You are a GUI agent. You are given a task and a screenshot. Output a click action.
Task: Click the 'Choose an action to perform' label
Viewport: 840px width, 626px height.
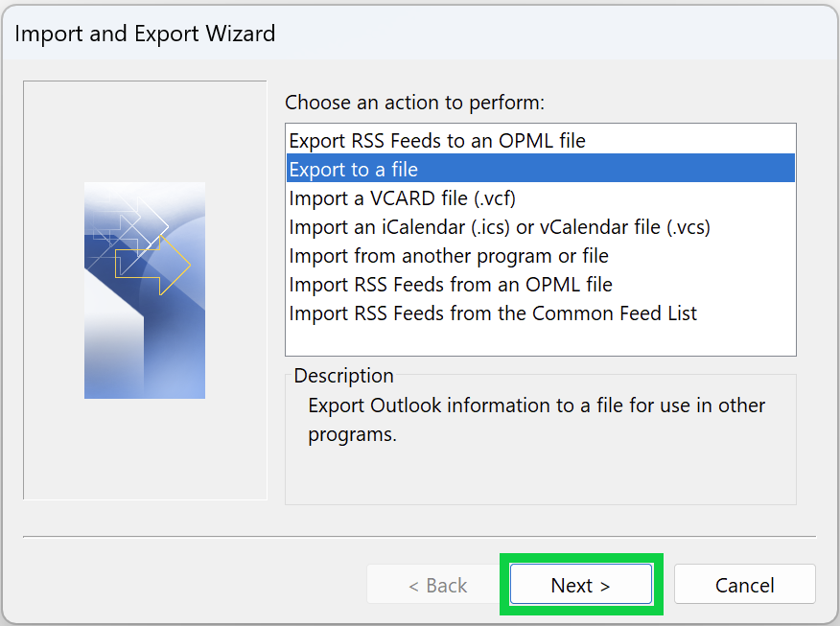pos(414,102)
